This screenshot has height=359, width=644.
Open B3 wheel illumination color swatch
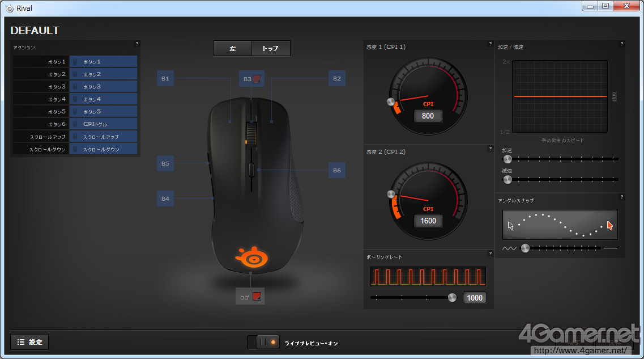(257, 79)
